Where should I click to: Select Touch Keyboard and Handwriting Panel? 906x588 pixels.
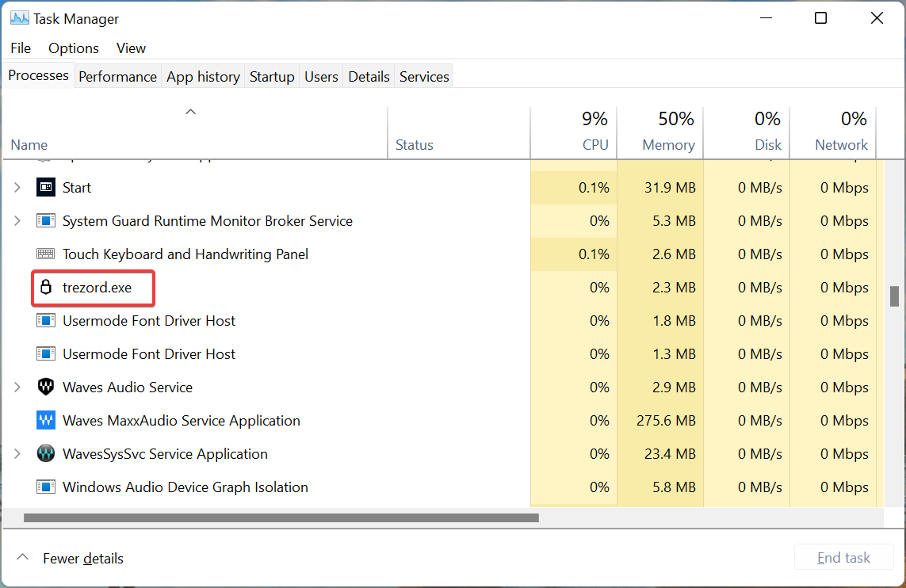[x=185, y=254]
